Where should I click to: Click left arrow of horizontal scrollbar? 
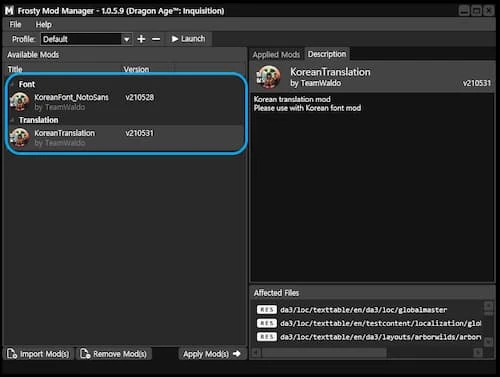(x=256, y=353)
